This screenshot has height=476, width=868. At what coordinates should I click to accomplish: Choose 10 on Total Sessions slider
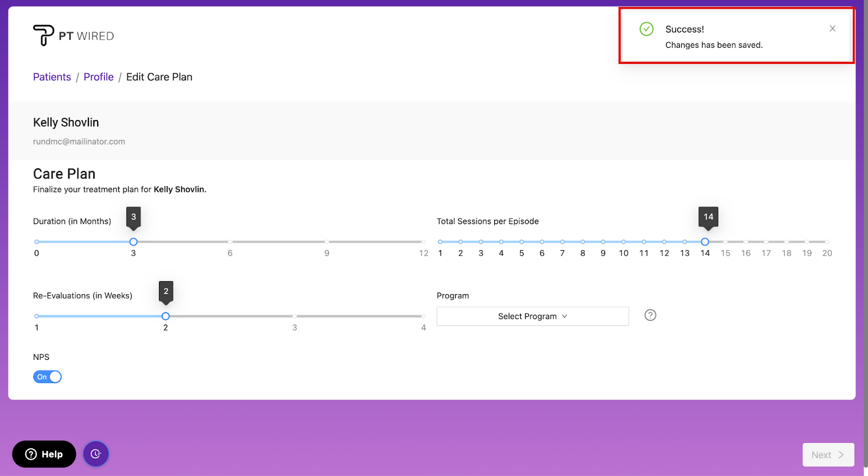pos(623,242)
